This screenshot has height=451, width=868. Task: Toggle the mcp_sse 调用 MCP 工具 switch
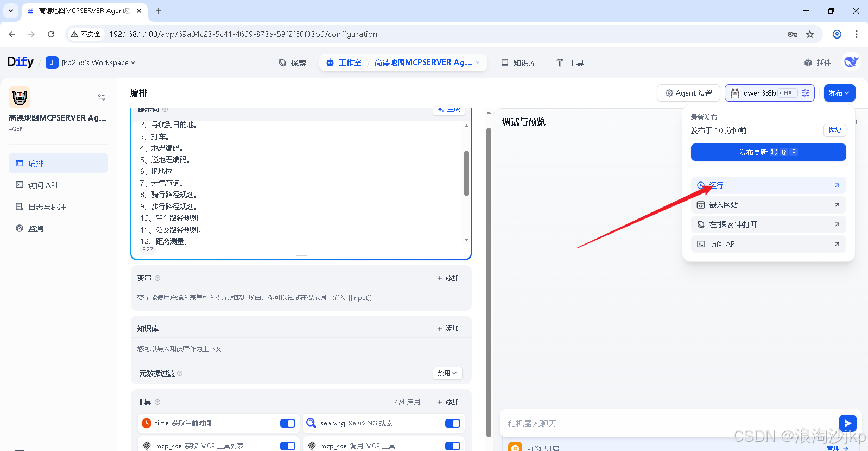click(452, 446)
